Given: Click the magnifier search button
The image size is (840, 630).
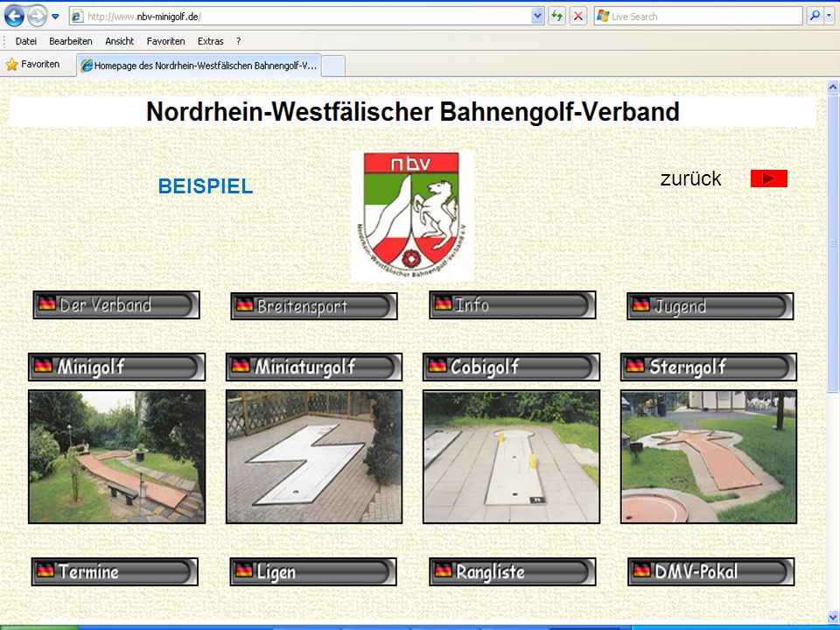Looking at the screenshot, I should coord(815,17).
